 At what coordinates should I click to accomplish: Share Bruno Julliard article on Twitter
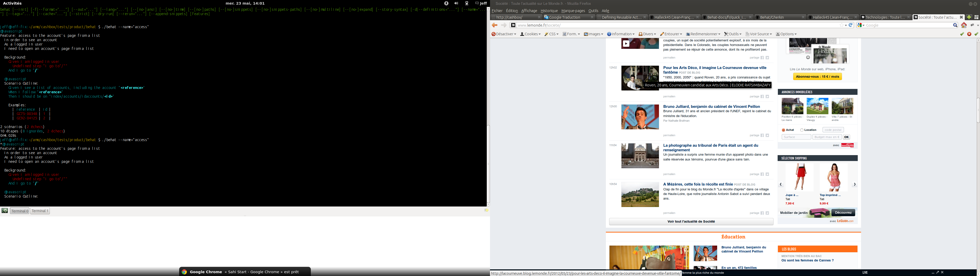coord(767,135)
